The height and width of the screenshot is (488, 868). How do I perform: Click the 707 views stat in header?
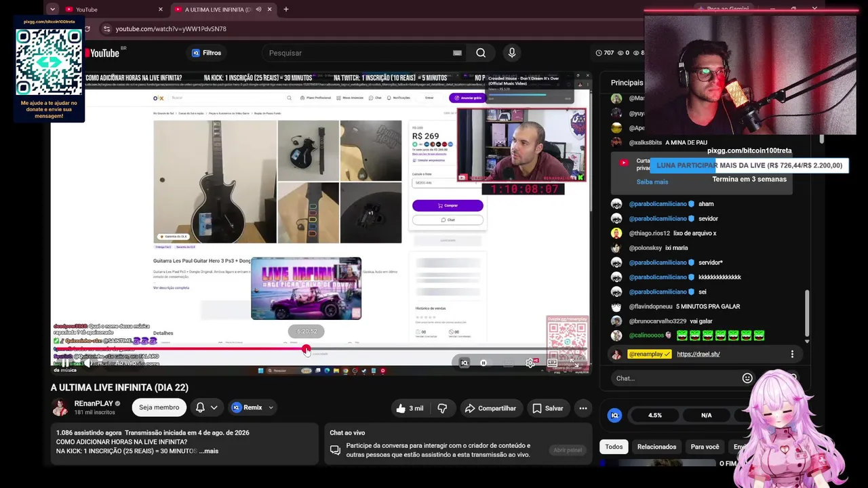pyautogui.click(x=605, y=53)
